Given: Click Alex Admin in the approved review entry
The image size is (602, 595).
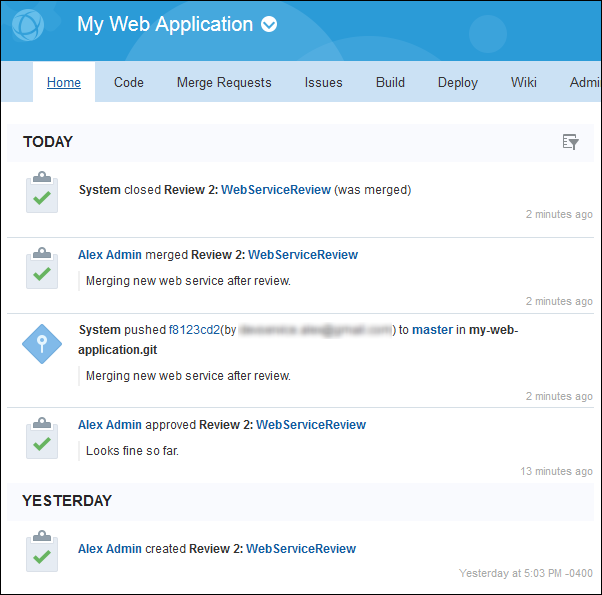Looking at the screenshot, I should [x=110, y=425].
